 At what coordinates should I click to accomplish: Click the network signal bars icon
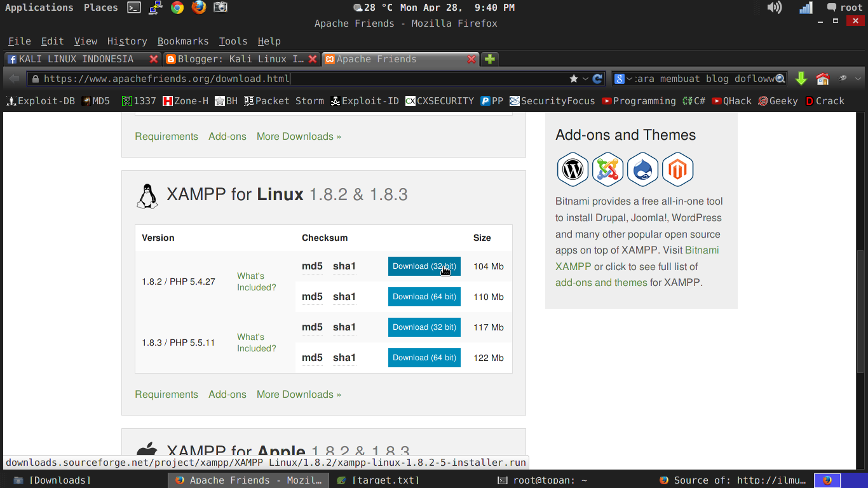(806, 8)
